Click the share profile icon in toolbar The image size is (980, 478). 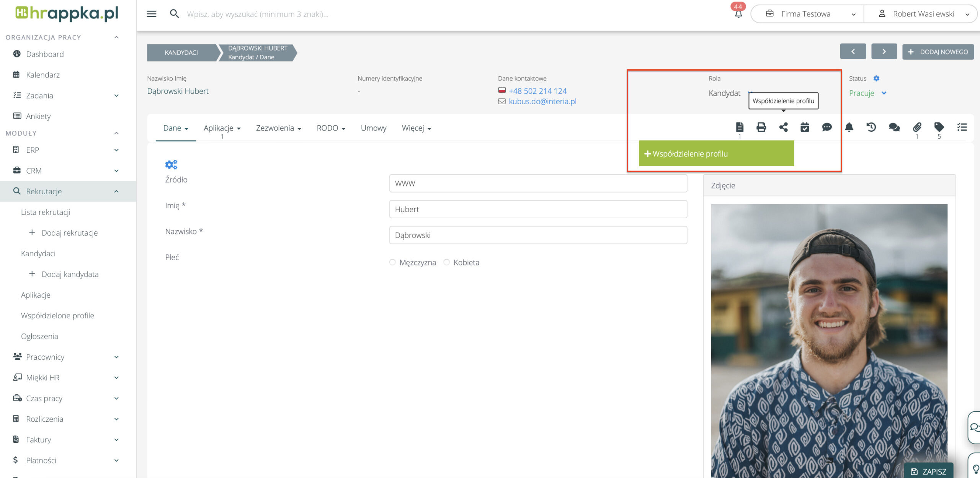(783, 127)
